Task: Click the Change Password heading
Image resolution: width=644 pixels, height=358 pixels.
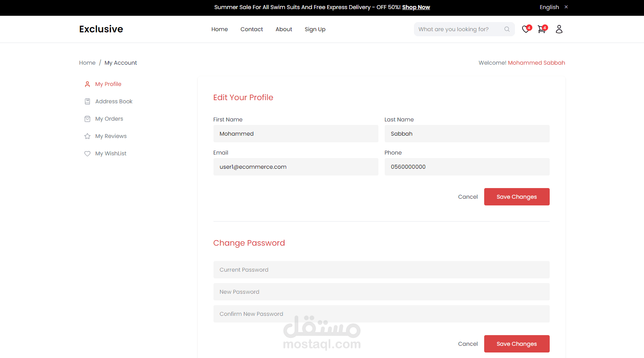Action: click(x=249, y=243)
